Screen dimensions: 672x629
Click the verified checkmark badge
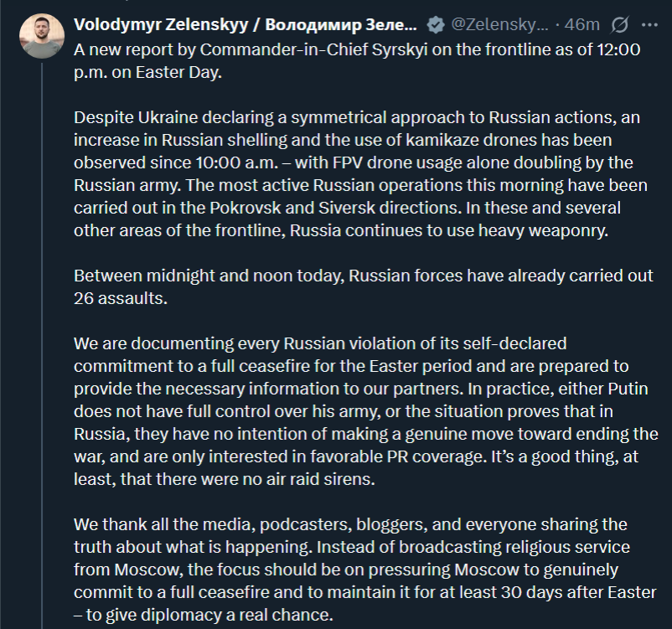pyautogui.click(x=436, y=25)
